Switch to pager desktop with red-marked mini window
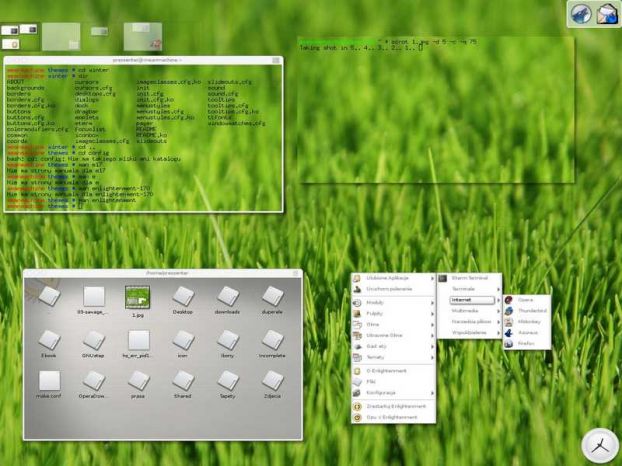The height and width of the screenshot is (466, 622). tap(143, 36)
